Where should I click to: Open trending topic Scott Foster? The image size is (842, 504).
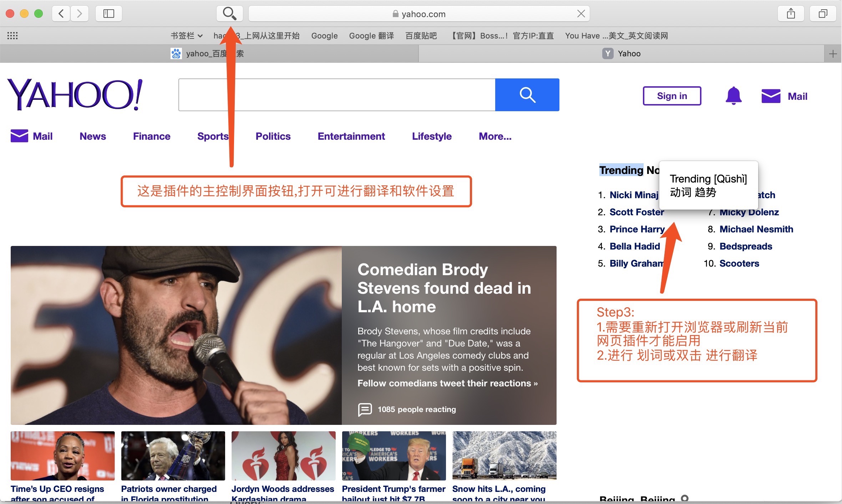click(x=637, y=212)
